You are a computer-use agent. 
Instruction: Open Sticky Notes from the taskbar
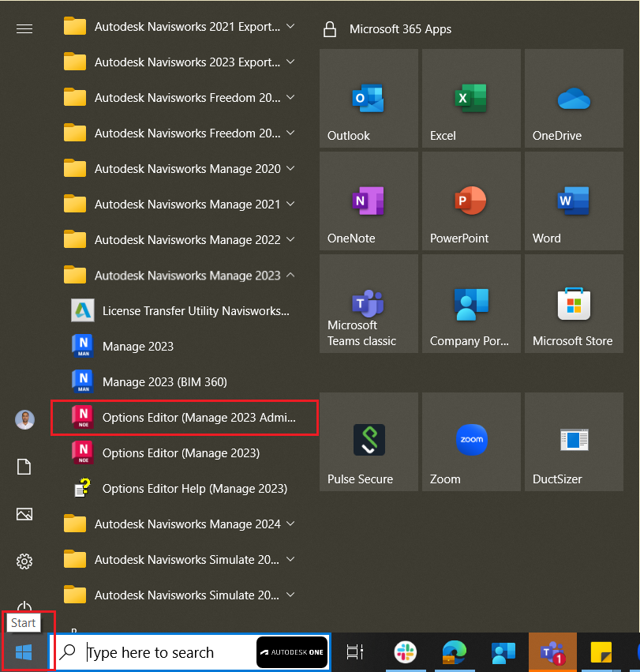pyautogui.click(x=601, y=652)
